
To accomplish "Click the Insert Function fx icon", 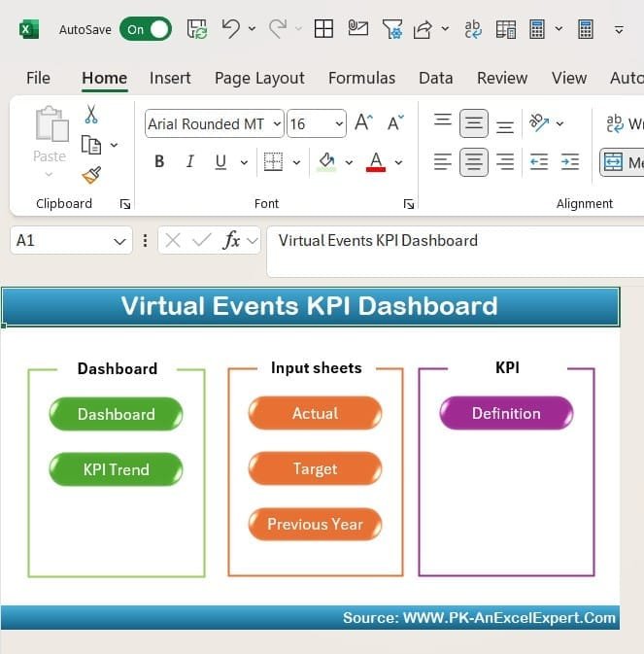I will pyautogui.click(x=232, y=241).
